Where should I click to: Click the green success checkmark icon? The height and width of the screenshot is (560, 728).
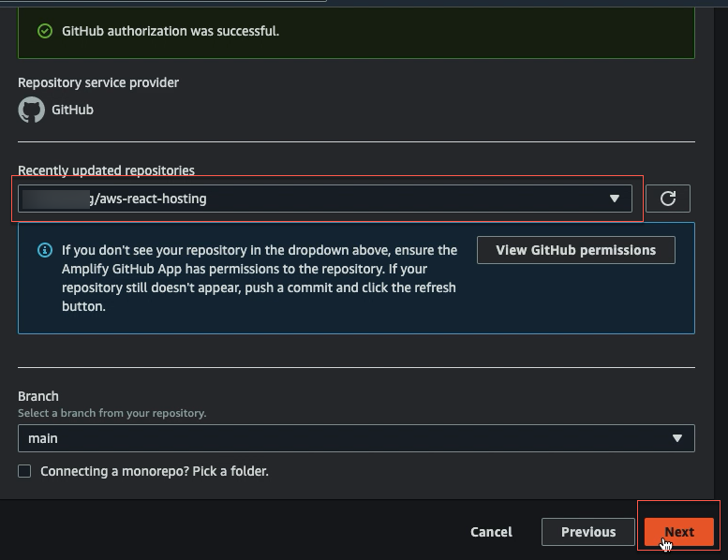(45, 31)
